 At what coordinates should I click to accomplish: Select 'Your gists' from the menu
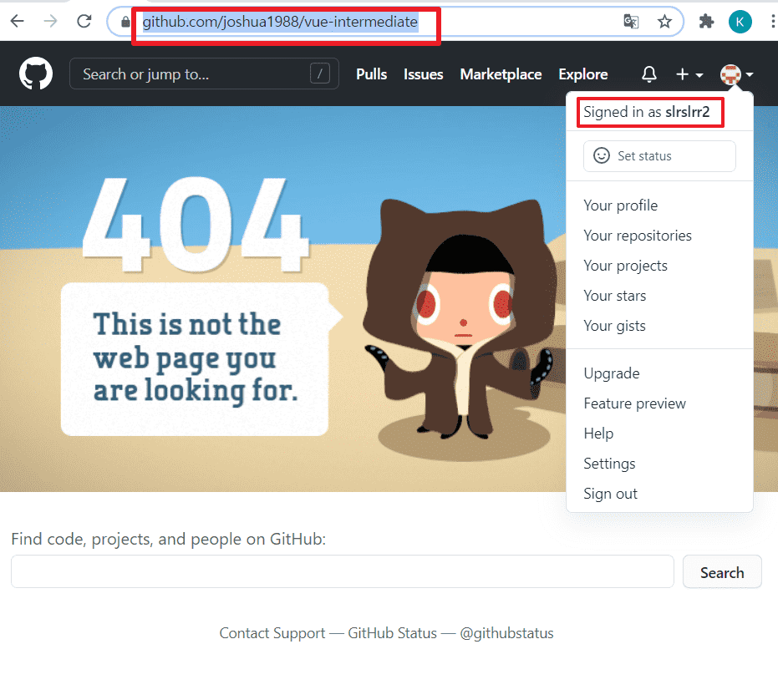pos(614,326)
